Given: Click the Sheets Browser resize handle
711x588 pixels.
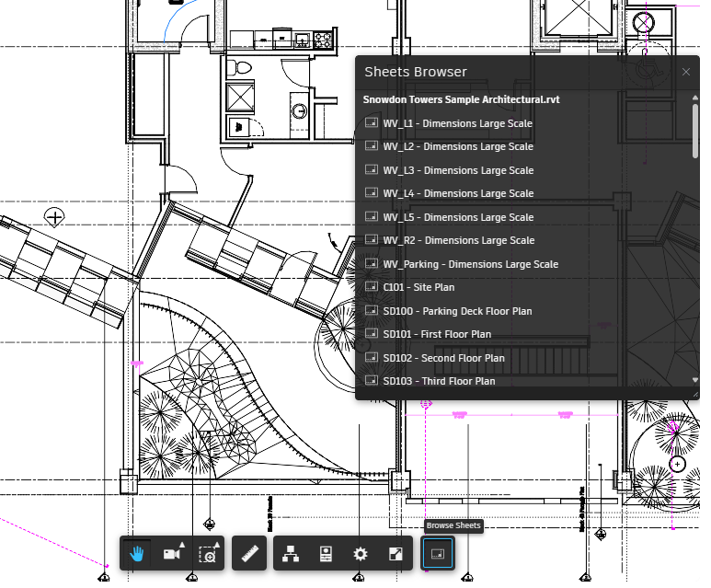Looking at the screenshot, I should (x=694, y=394).
